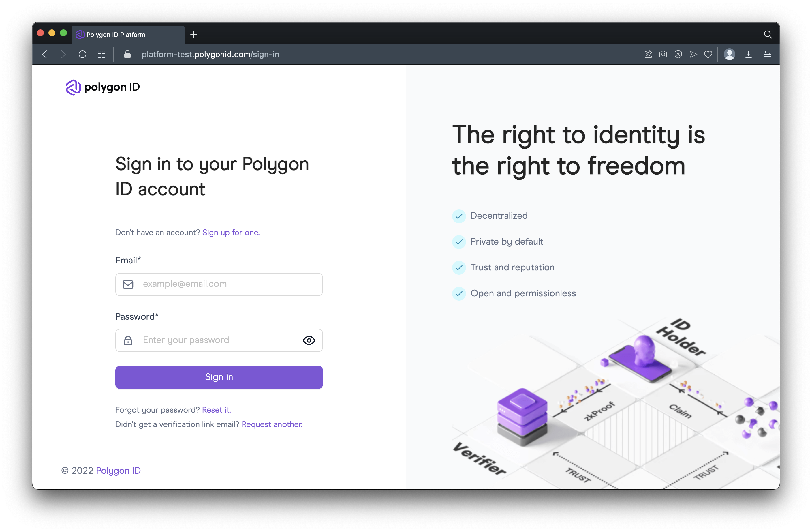The height and width of the screenshot is (532, 812).
Task: Click Request another verification link
Action: [x=272, y=424]
